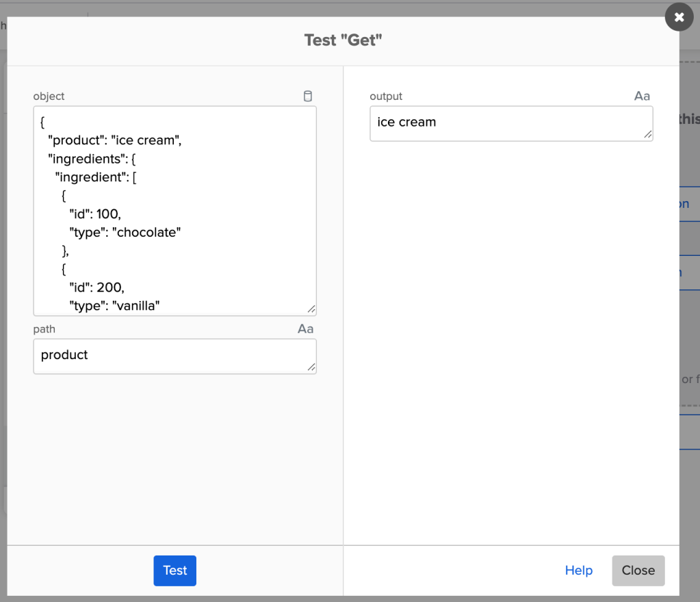Image resolution: width=700 pixels, height=602 pixels.
Task: Click the output field label
Action: tap(386, 96)
